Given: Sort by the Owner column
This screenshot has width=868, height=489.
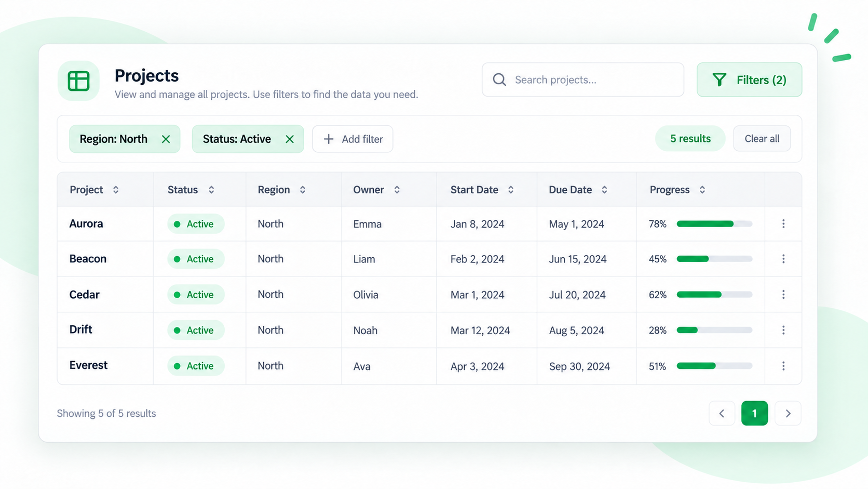Looking at the screenshot, I should coord(397,190).
